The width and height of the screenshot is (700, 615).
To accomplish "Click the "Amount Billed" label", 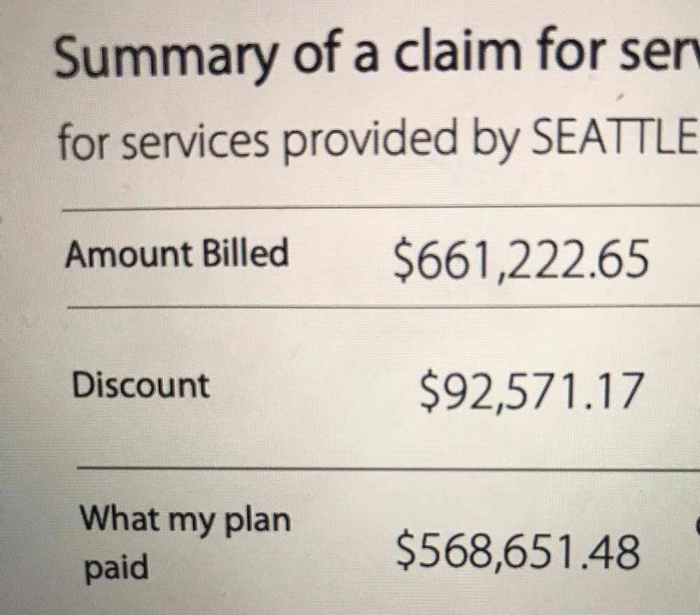I will coord(176,254).
